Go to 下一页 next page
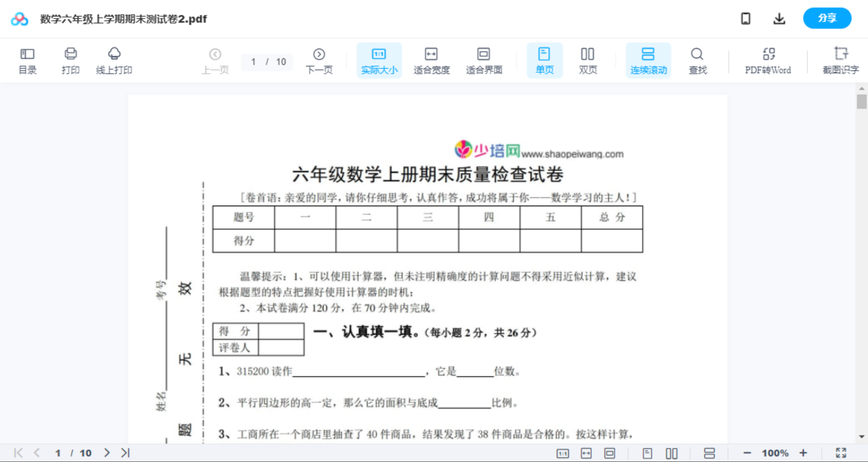Viewport: 868px width, 462px height. point(319,60)
